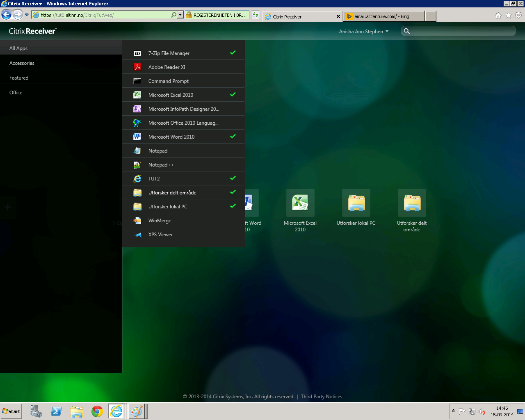Viewport: 525px width, 420px height.
Task: Open the address bar dropdown arrow
Action: click(180, 15)
